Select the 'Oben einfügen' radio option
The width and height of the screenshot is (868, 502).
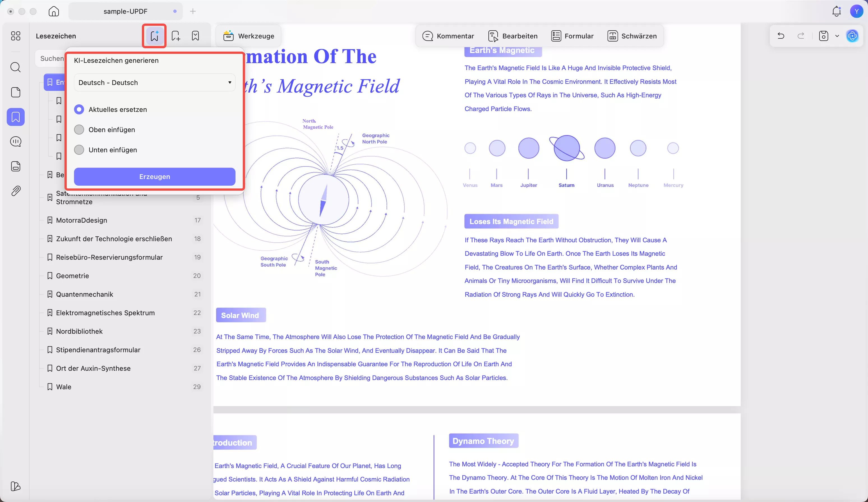79,130
